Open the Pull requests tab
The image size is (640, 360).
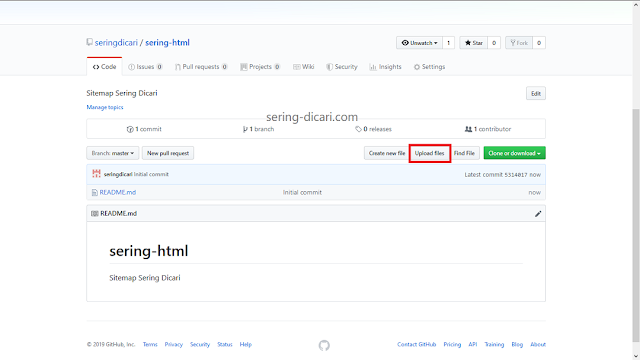[x=201, y=67]
